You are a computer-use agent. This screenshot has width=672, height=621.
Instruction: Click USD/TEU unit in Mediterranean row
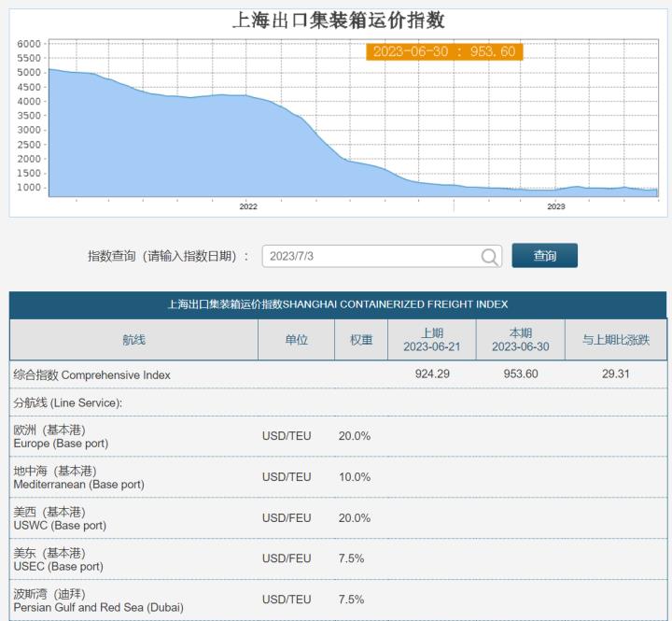point(287,477)
